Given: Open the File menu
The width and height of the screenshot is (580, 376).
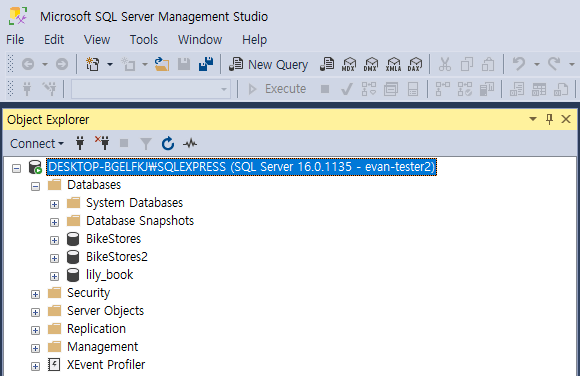Looking at the screenshot, I should [x=15, y=40].
